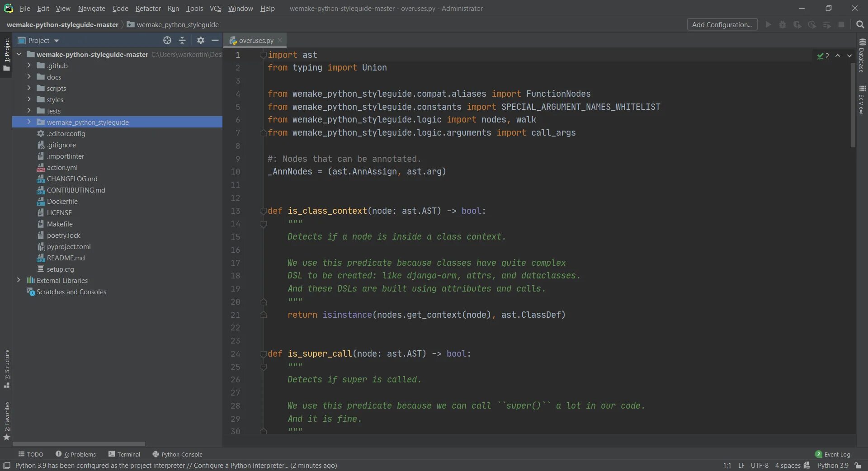Click the inspections checkmark indicator showing 2
Viewport: 868px width, 471px height.
coord(823,56)
